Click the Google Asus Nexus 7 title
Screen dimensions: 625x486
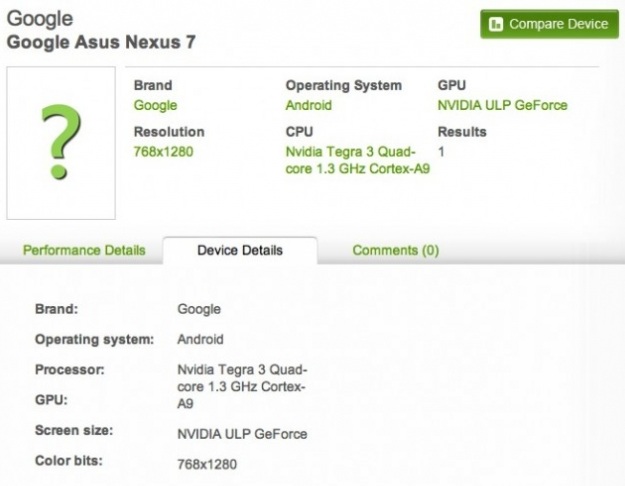click(101, 43)
